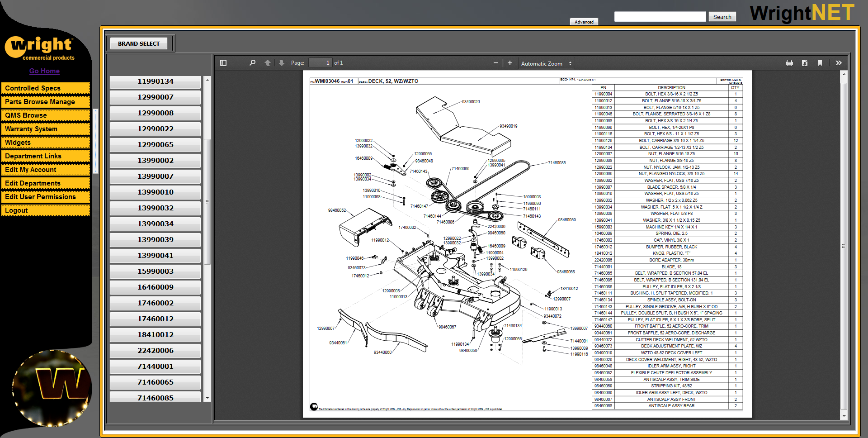Select part number 12990007
Image resolution: width=868 pixels, height=438 pixels.
[x=156, y=97]
